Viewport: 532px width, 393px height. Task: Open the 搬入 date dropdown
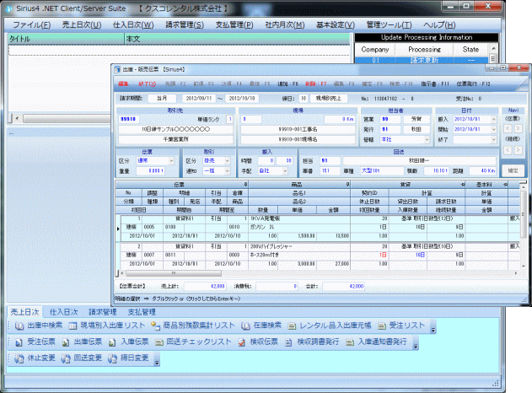pos(494,119)
